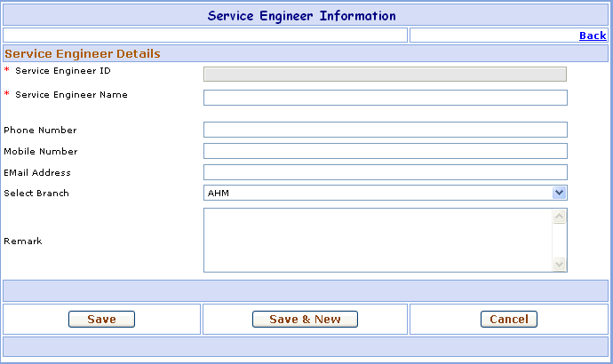Click the Service Engineer Information title
Viewport: 613px width, 364px height.
302,16
